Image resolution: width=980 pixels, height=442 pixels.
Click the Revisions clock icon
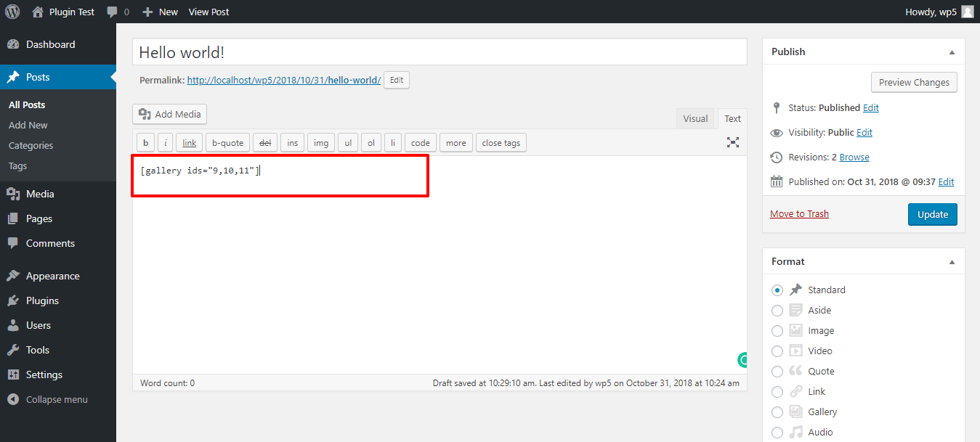(777, 157)
